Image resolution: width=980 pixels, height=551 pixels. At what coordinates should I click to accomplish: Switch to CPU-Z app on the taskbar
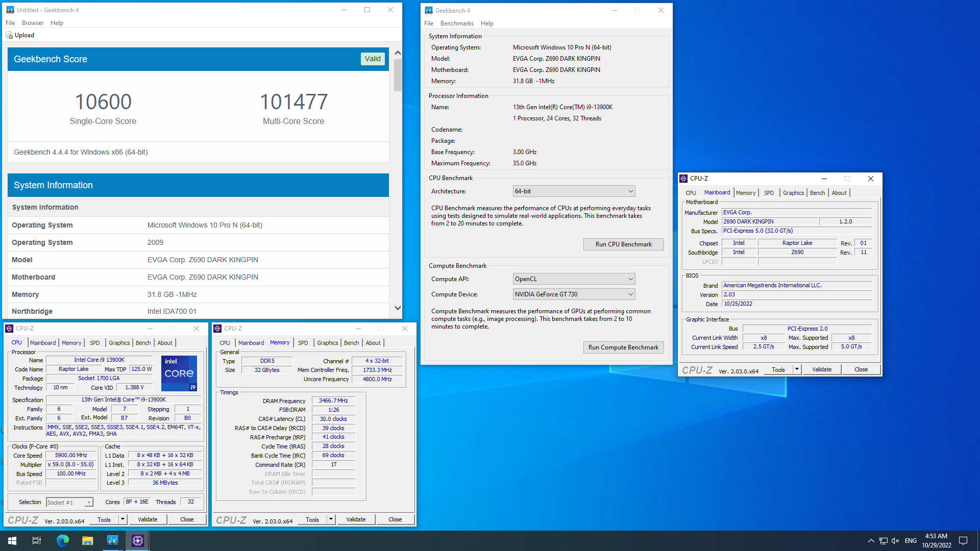click(x=137, y=541)
